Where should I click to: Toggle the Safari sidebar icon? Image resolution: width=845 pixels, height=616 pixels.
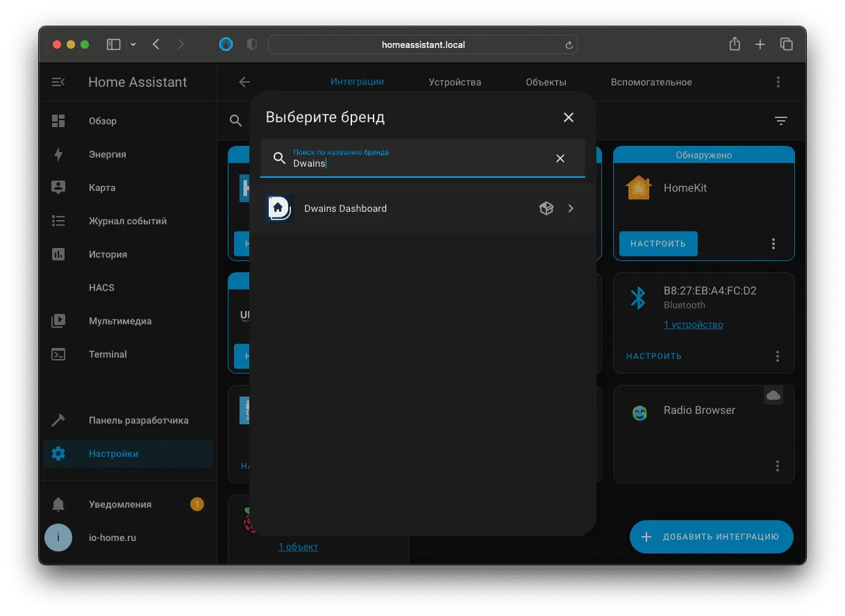[113, 44]
